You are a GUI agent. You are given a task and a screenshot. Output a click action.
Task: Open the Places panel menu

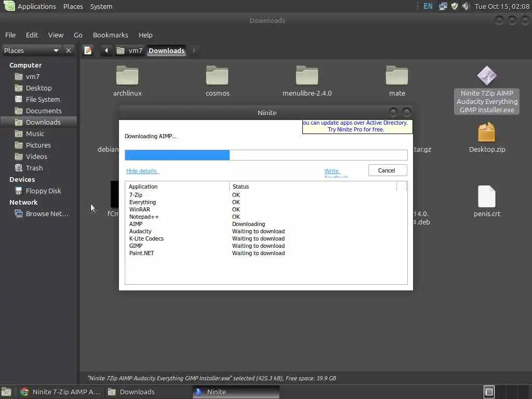[73, 6]
